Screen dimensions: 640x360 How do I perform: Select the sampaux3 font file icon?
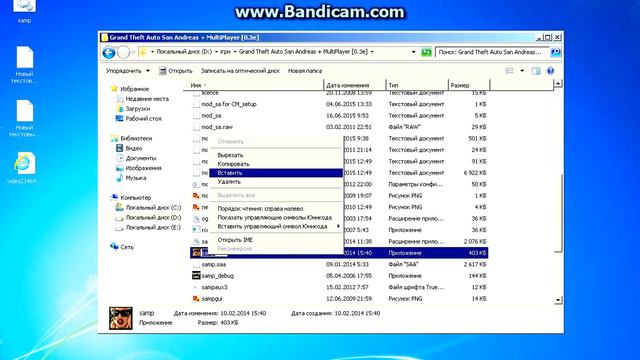point(196,287)
